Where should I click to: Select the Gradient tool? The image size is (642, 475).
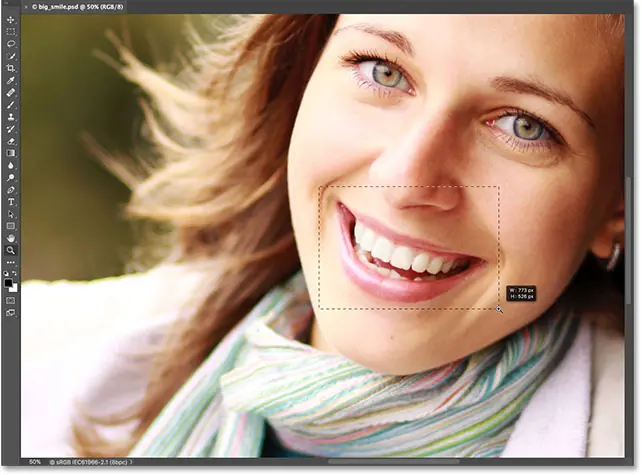click(11, 152)
